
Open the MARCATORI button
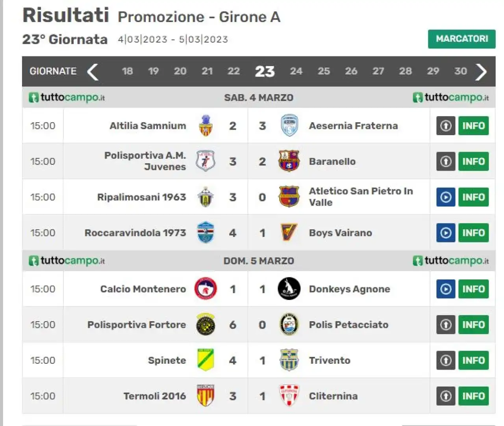click(x=462, y=39)
